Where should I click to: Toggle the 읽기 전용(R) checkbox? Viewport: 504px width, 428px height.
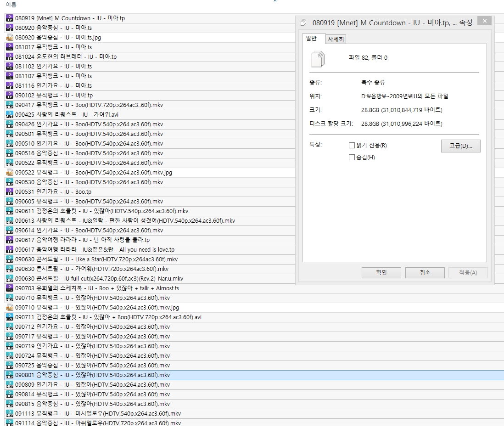point(352,146)
